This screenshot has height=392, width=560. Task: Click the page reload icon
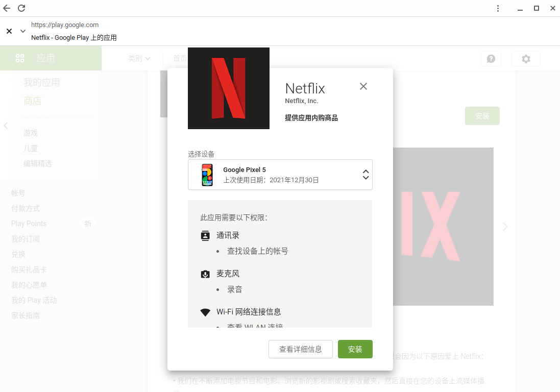tap(21, 8)
